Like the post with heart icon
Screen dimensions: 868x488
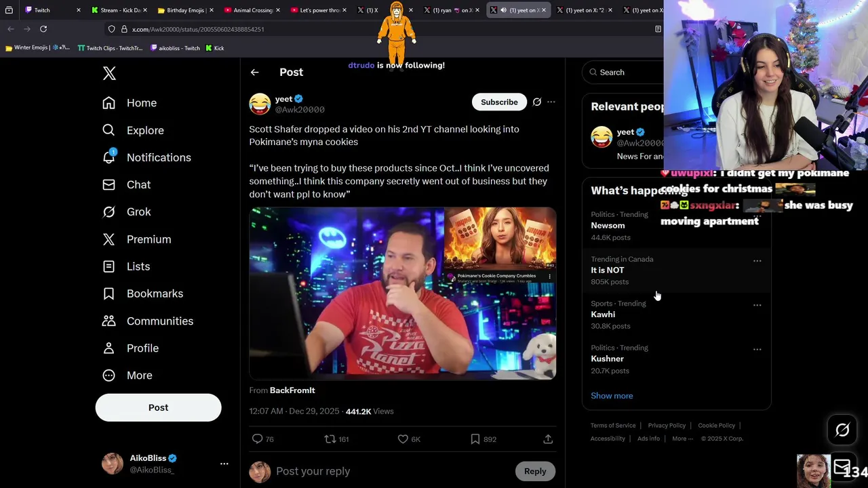pos(403,439)
